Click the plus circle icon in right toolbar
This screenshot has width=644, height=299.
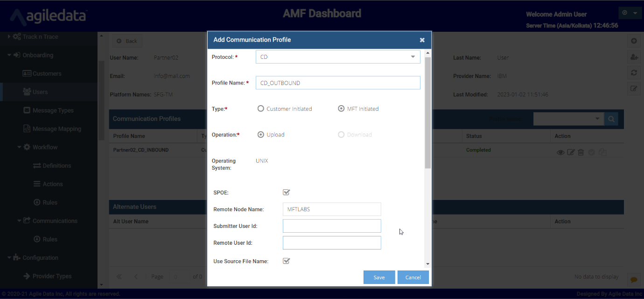click(634, 41)
